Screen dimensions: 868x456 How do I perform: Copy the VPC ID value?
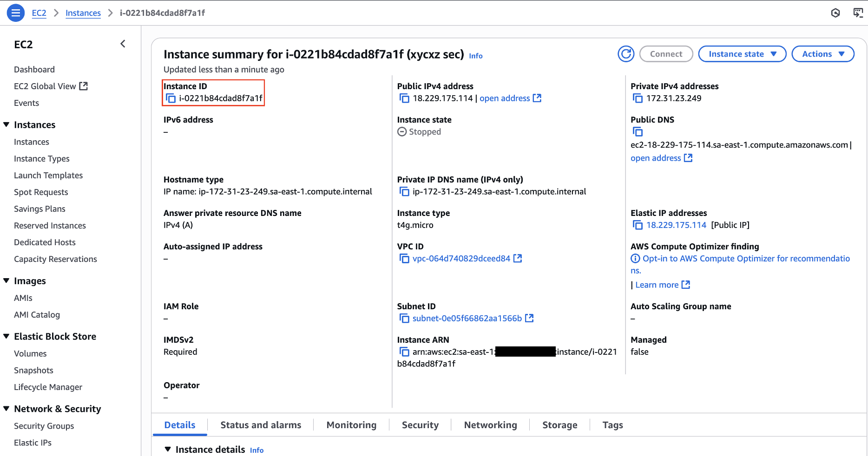(404, 259)
